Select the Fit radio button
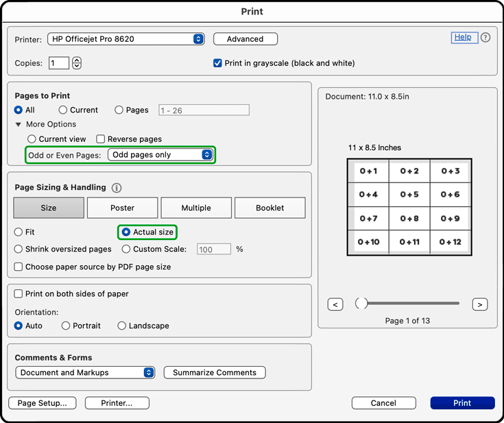 tap(19, 232)
